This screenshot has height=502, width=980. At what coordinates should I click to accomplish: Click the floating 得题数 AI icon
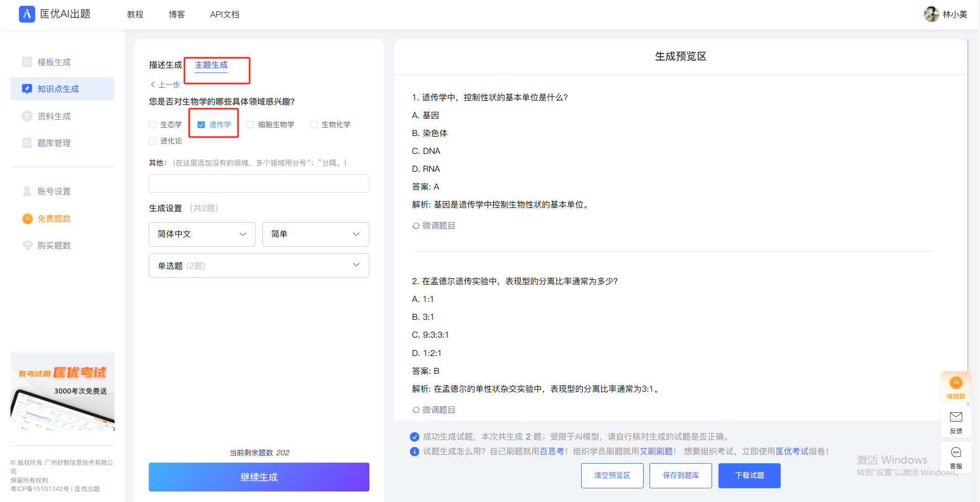tap(956, 382)
